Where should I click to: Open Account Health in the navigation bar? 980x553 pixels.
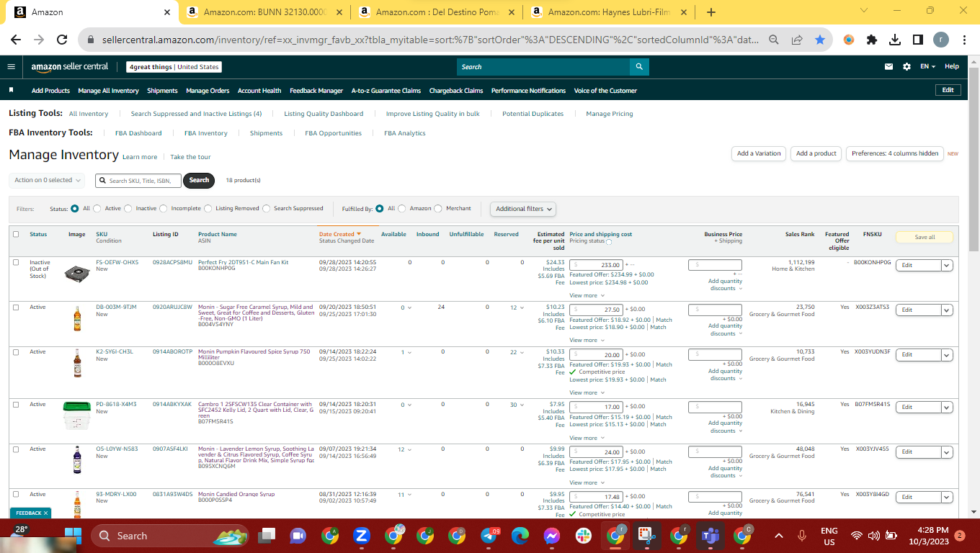pos(259,91)
